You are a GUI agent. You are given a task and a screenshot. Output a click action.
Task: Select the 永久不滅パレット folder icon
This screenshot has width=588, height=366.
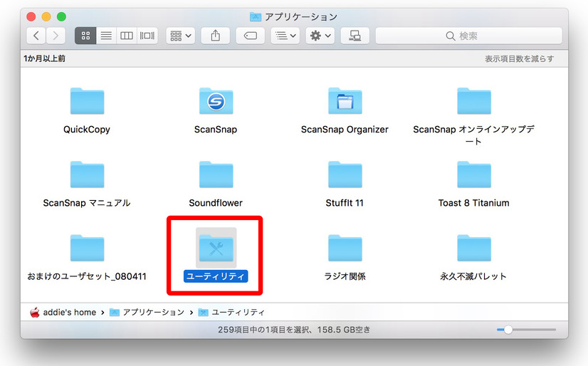pyautogui.click(x=474, y=248)
